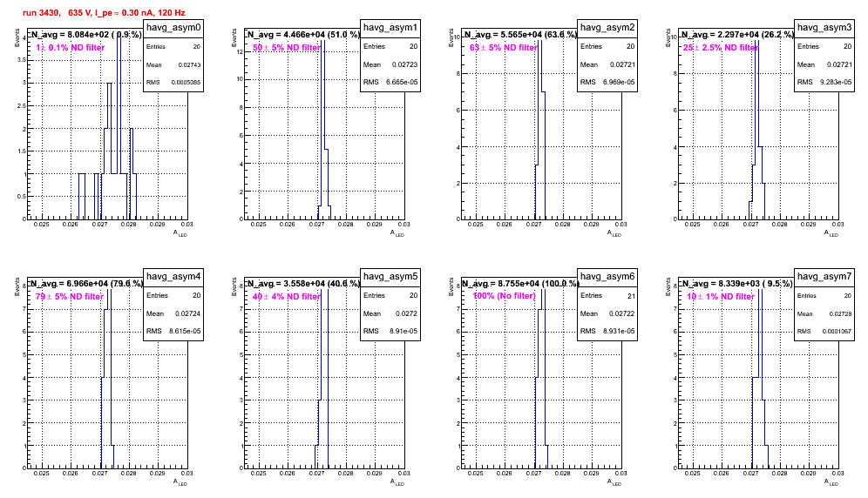The width and height of the screenshot is (868, 498).
Task: Click the 25± 2.5% ND filter label
Action: (720, 48)
